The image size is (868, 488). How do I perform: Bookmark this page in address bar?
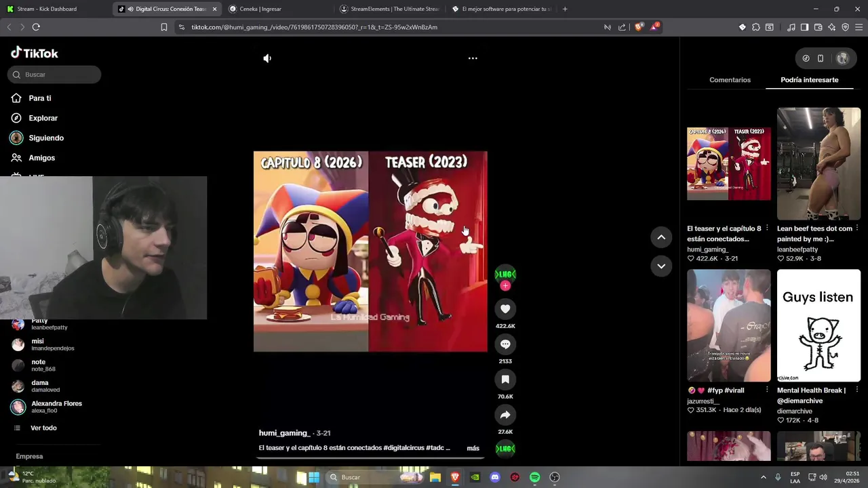pyautogui.click(x=164, y=27)
